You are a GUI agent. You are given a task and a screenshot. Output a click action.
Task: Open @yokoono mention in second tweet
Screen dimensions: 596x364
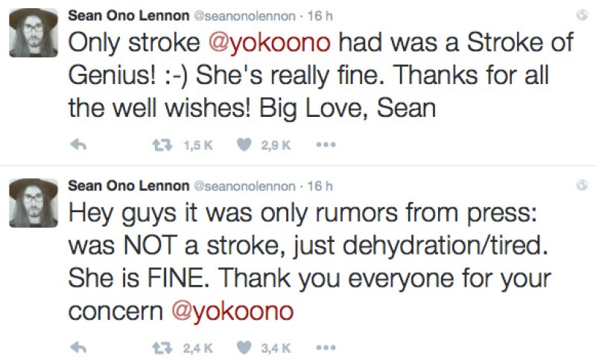click(x=232, y=313)
